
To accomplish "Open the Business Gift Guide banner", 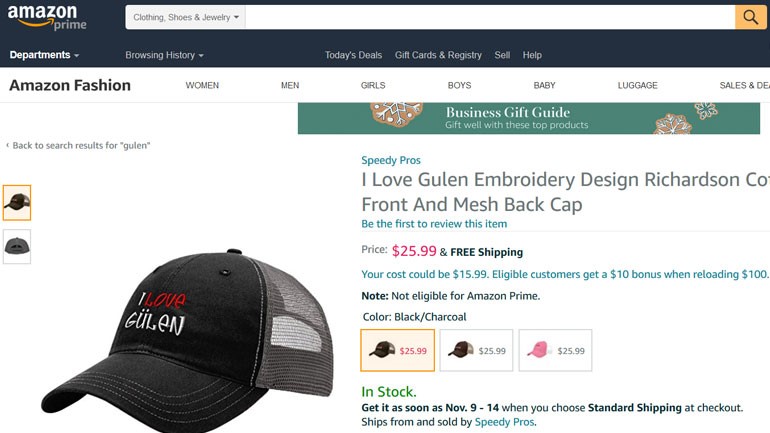I will [529, 118].
